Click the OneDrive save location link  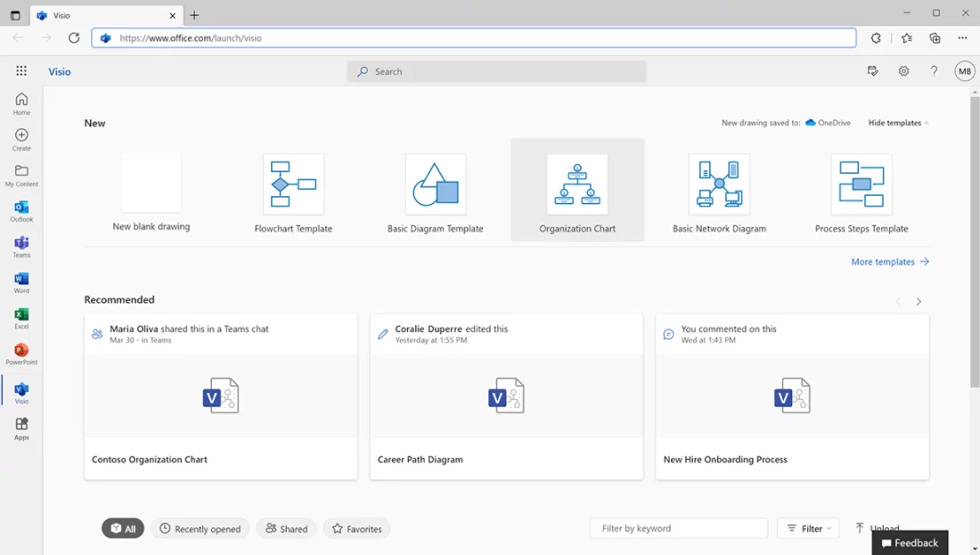pos(829,123)
